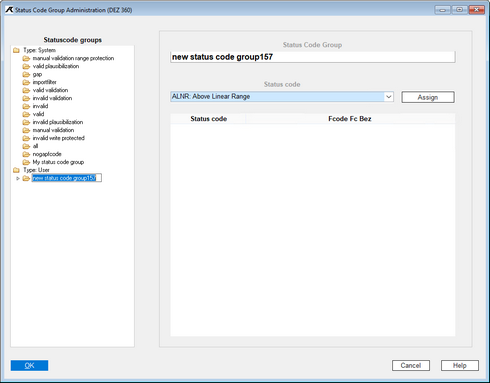
Task: Select the nogapfcode group
Action: pyautogui.click(x=47, y=154)
